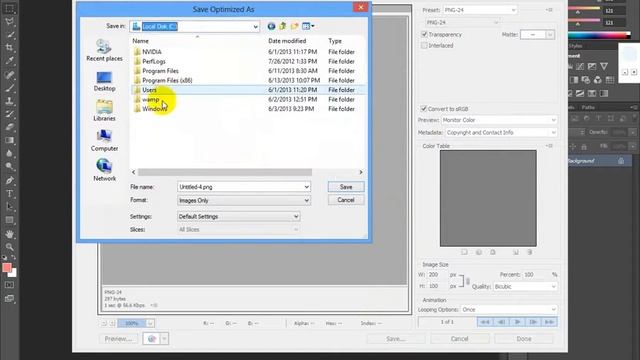Open browser preview icon button
The image size is (640, 360).
click(x=151, y=339)
